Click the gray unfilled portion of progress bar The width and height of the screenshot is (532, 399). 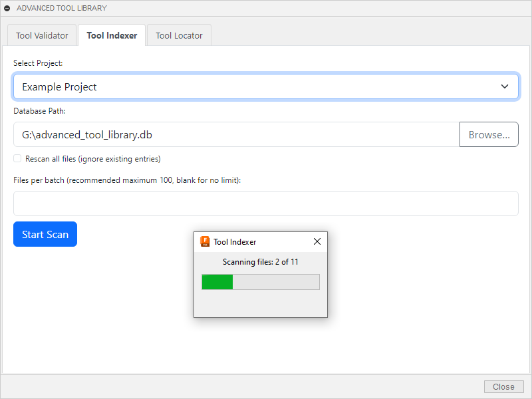click(276, 282)
